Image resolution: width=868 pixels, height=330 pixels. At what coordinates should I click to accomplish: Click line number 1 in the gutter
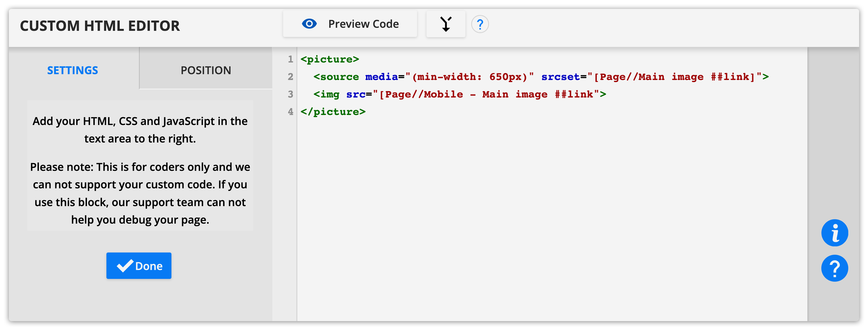click(x=290, y=59)
